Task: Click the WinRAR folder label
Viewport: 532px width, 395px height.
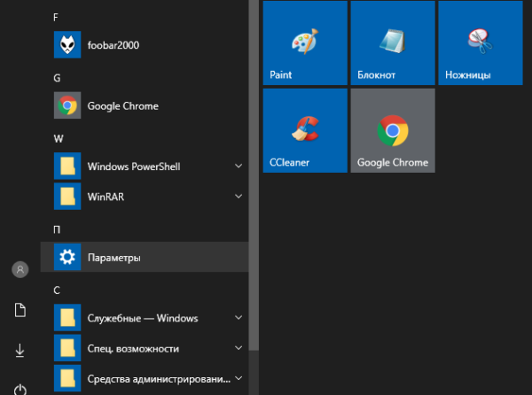Action: (x=106, y=197)
